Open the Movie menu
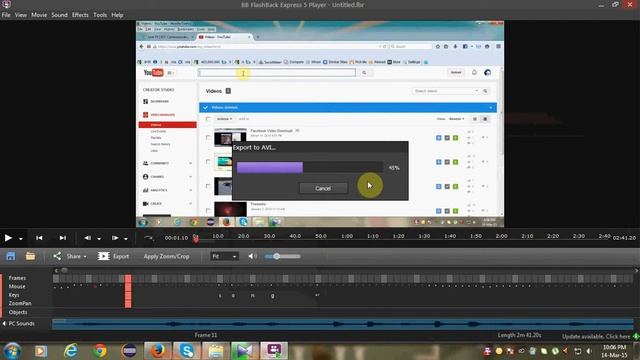The image size is (640, 360). pos(39,15)
